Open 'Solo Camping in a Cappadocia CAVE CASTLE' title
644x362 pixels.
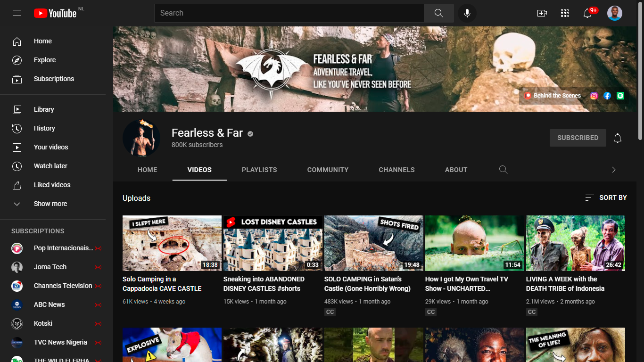click(x=162, y=284)
